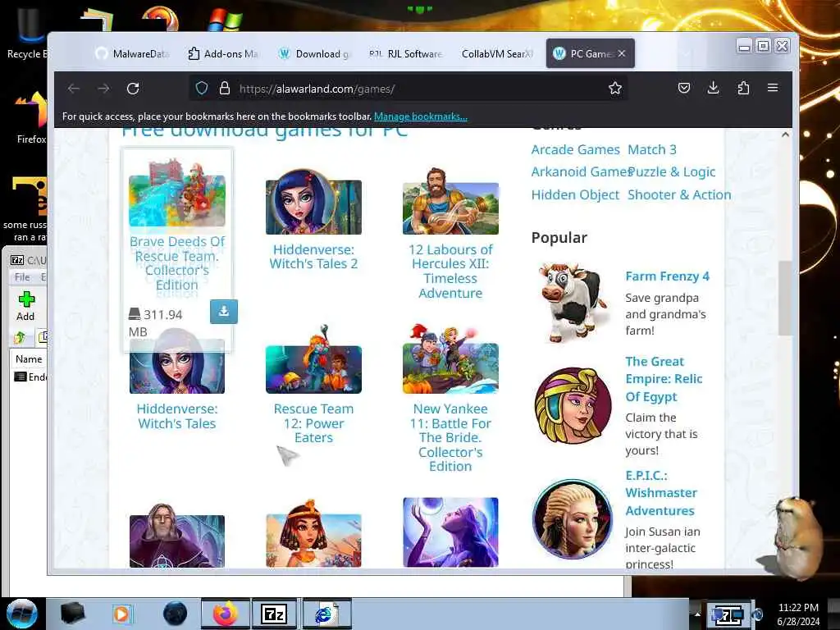Click the wizard game thumbnail

click(x=177, y=536)
